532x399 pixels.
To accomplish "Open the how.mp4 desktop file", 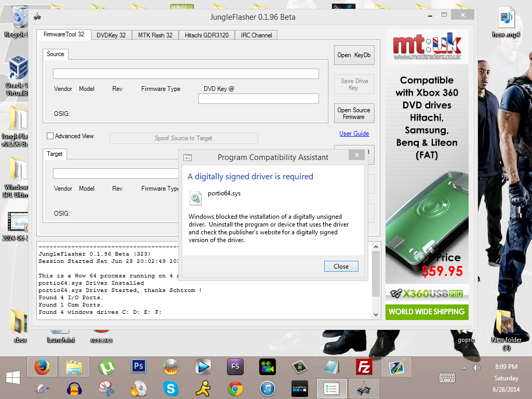I will pos(506,22).
